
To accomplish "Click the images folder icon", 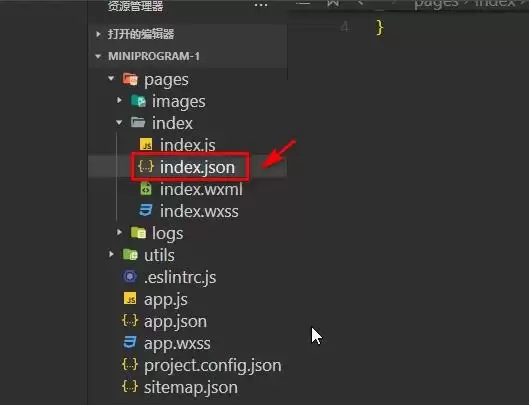I will pyautogui.click(x=138, y=101).
